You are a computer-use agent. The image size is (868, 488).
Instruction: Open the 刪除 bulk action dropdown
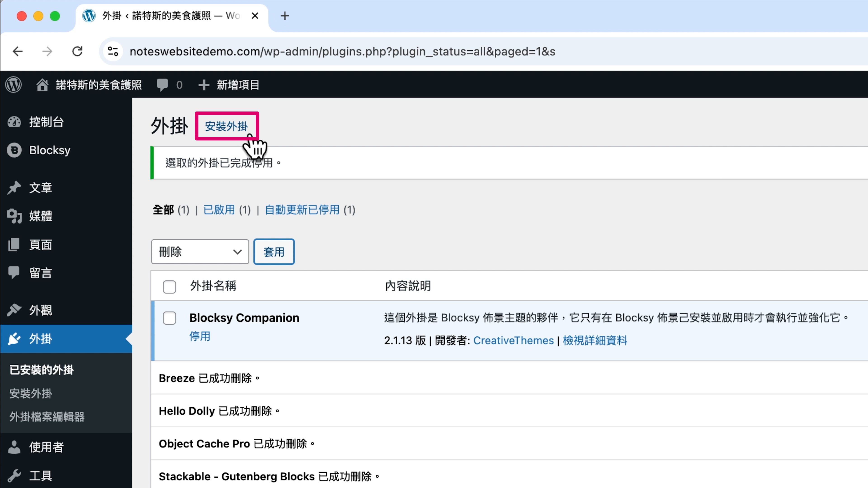point(200,252)
